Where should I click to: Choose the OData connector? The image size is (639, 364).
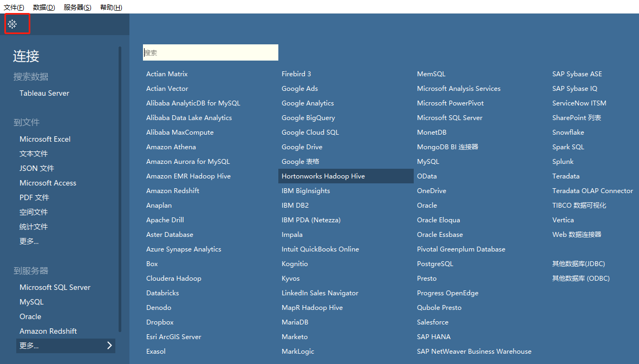[x=427, y=176]
